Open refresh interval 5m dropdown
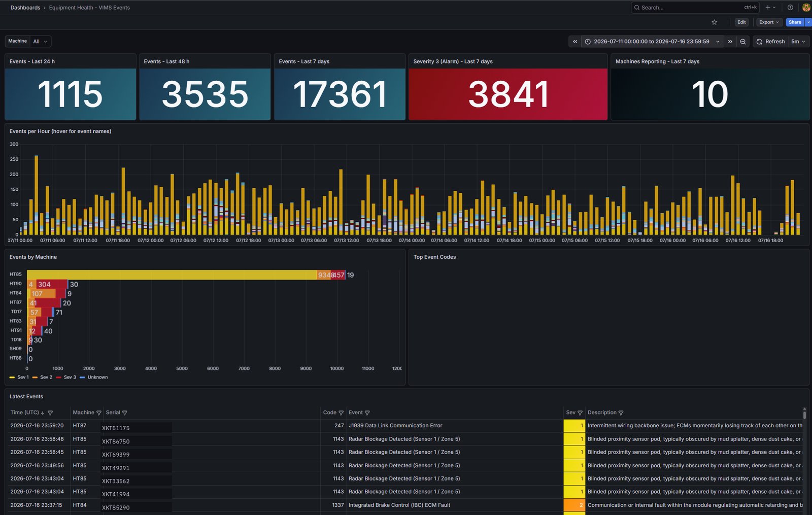This screenshot has height=515, width=812. click(798, 42)
